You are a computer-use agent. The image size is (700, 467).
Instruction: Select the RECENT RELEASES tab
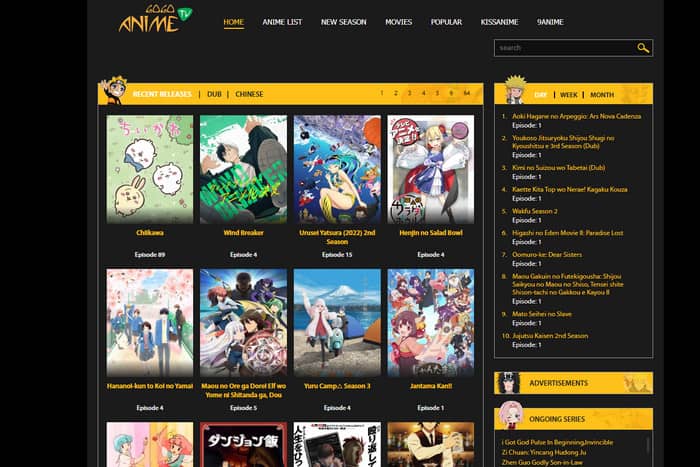tap(162, 94)
